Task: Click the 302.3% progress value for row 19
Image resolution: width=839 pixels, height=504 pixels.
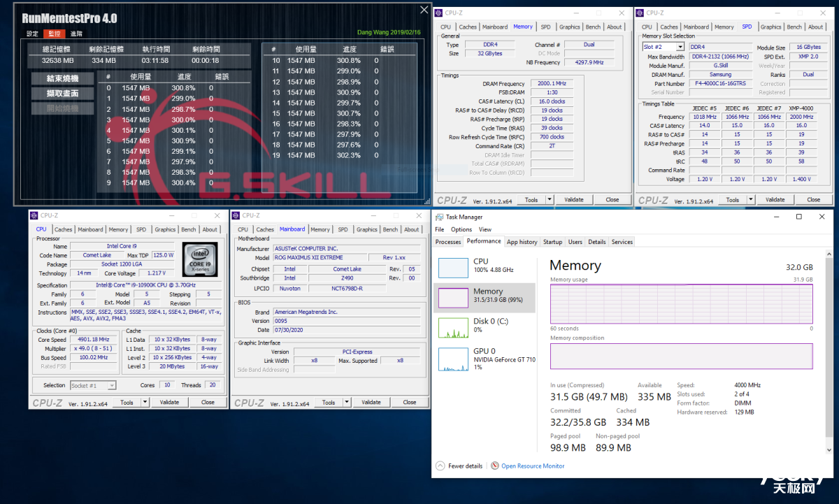Action: [349, 155]
